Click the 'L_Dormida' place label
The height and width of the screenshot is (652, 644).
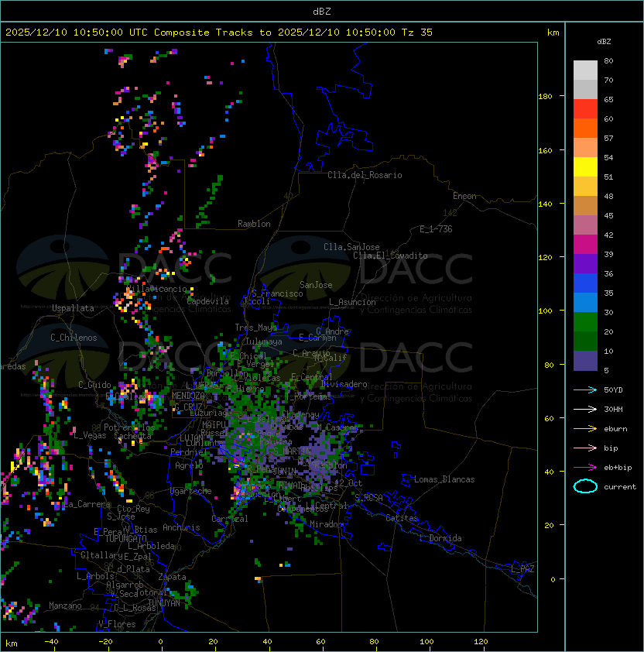[x=440, y=538]
